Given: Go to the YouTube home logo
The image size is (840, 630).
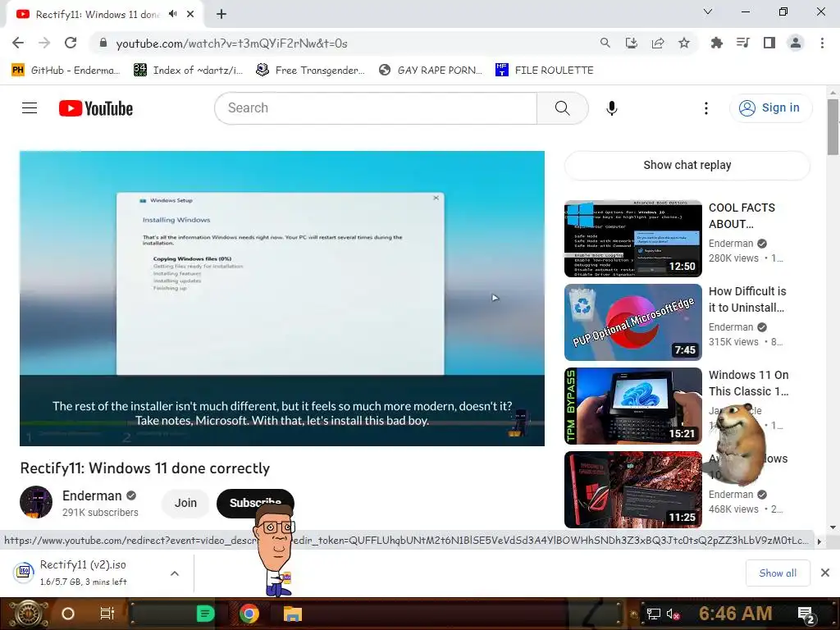Looking at the screenshot, I should tap(96, 108).
